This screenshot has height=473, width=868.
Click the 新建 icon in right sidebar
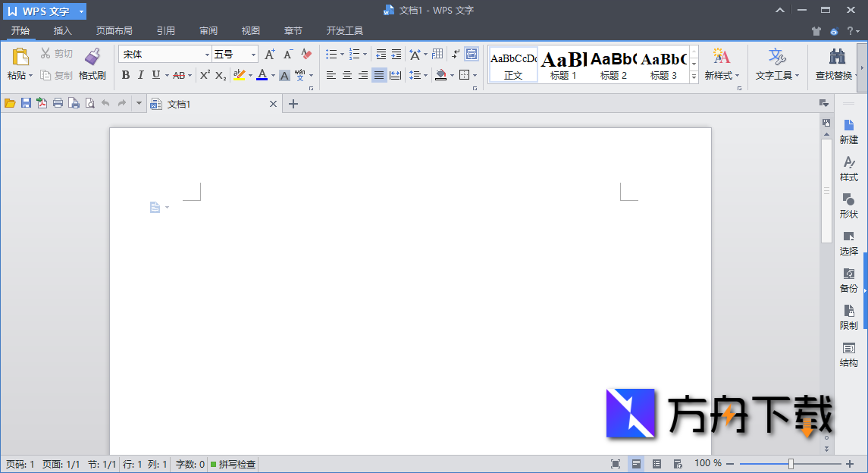849,130
